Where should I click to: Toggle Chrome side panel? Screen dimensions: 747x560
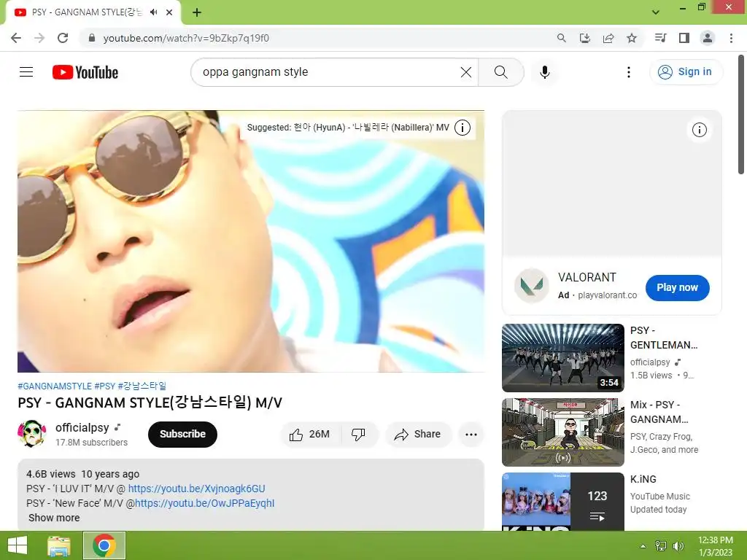click(684, 38)
